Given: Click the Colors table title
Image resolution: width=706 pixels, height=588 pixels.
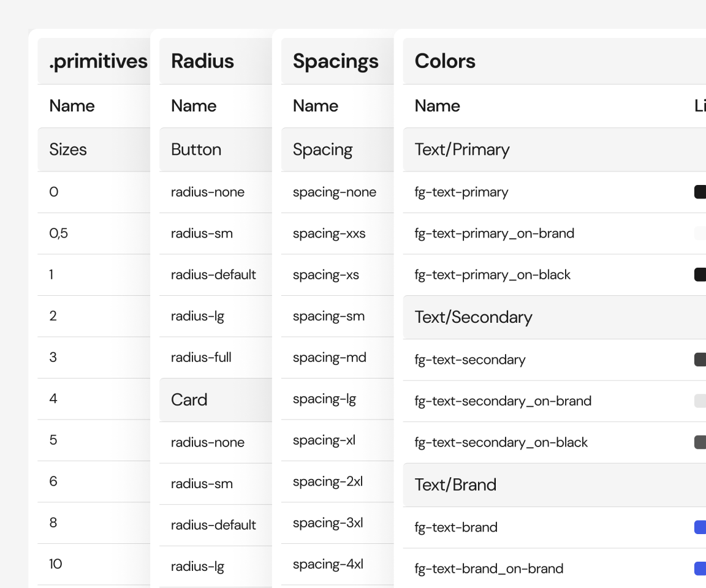Looking at the screenshot, I should [445, 61].
